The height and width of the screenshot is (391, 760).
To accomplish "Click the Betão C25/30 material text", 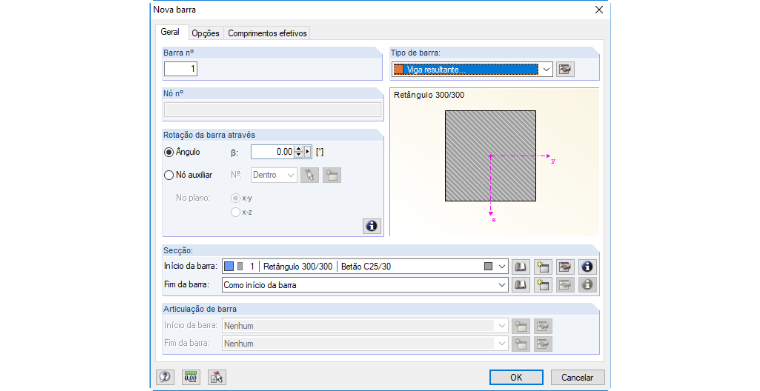I will [366, 266].
